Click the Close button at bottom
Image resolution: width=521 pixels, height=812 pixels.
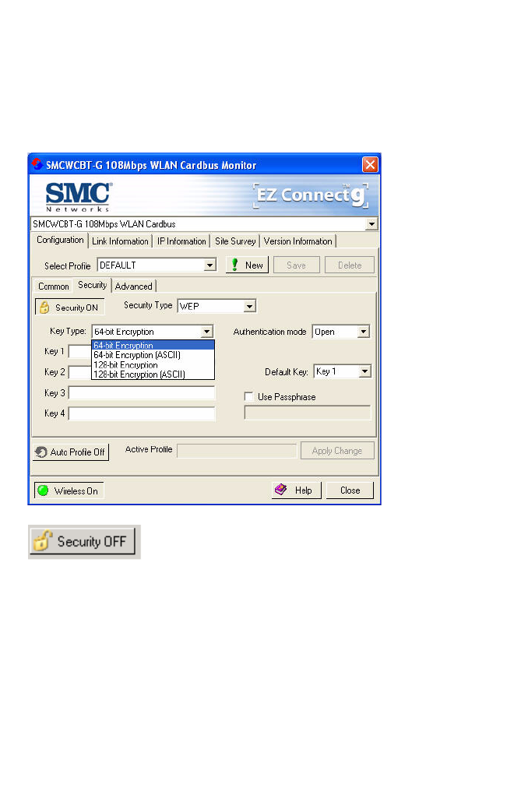point(350,490)
